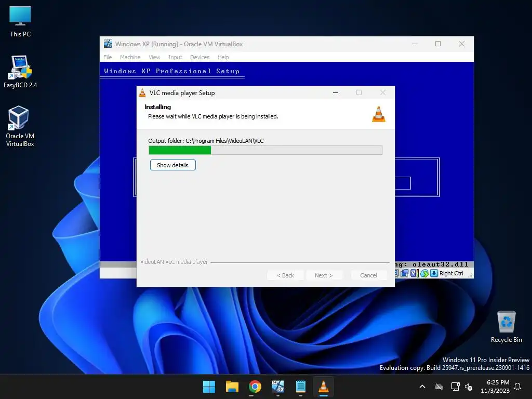Click the greyed-out < Back button
Image resolution: width=532 pixels, height=399 pixels.
click(285, 275)
